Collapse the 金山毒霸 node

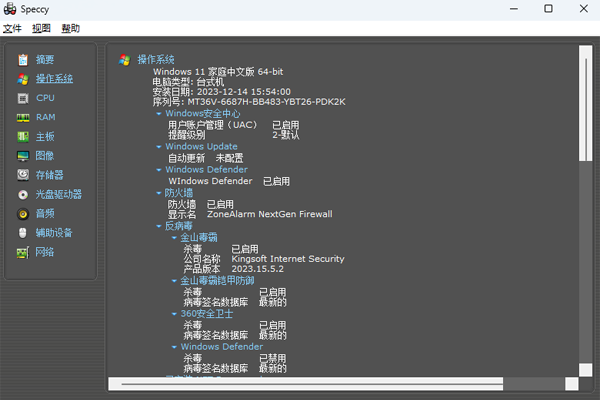[174, 238]
